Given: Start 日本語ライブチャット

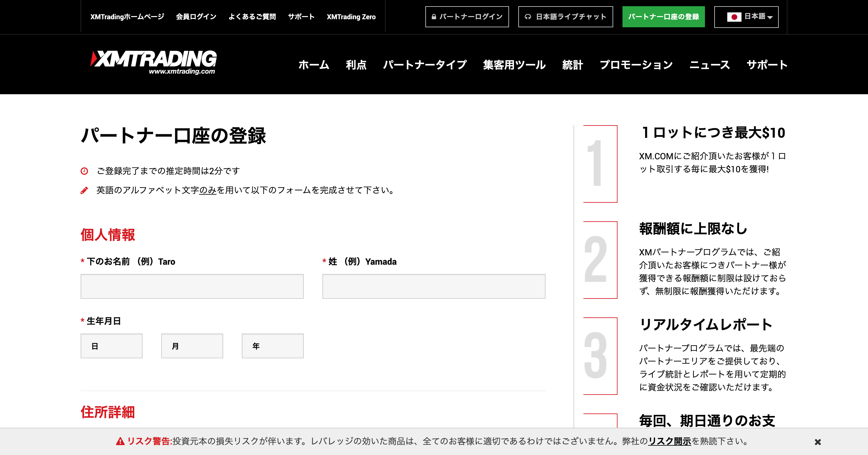Looking at the screenshot, I should [565, 16].
